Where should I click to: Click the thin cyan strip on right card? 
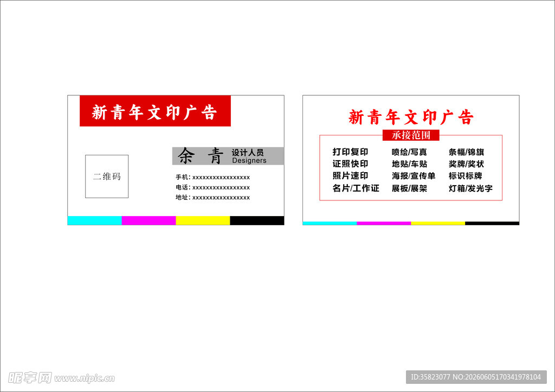coord(330,224)
